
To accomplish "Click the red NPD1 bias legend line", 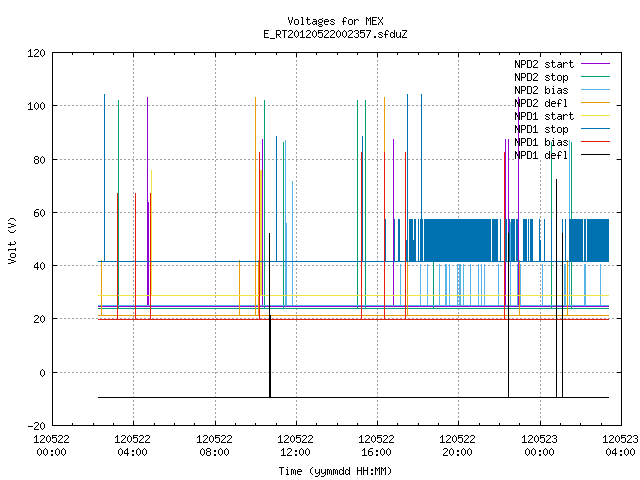I will pyautogui.click(x=595, y=142).
